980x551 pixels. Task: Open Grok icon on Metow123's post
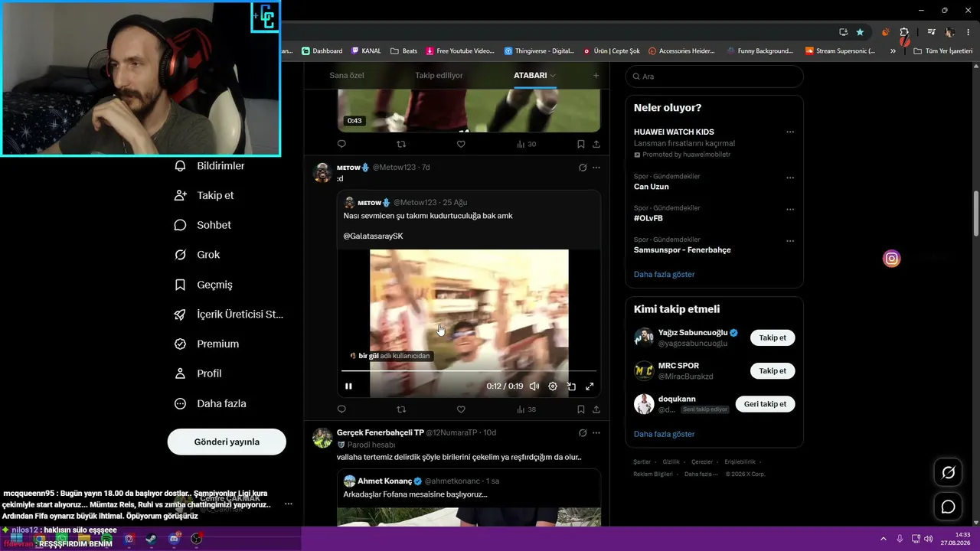(583, 168)
